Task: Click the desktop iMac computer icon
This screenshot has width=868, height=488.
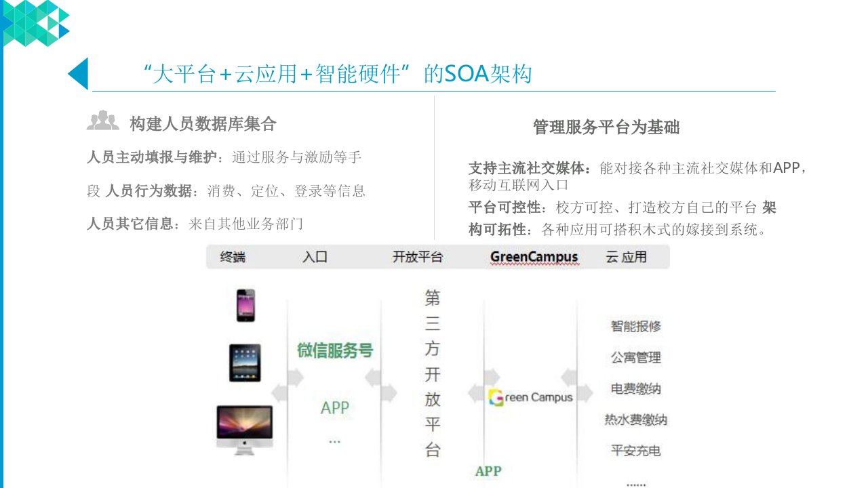Action: 245,427
